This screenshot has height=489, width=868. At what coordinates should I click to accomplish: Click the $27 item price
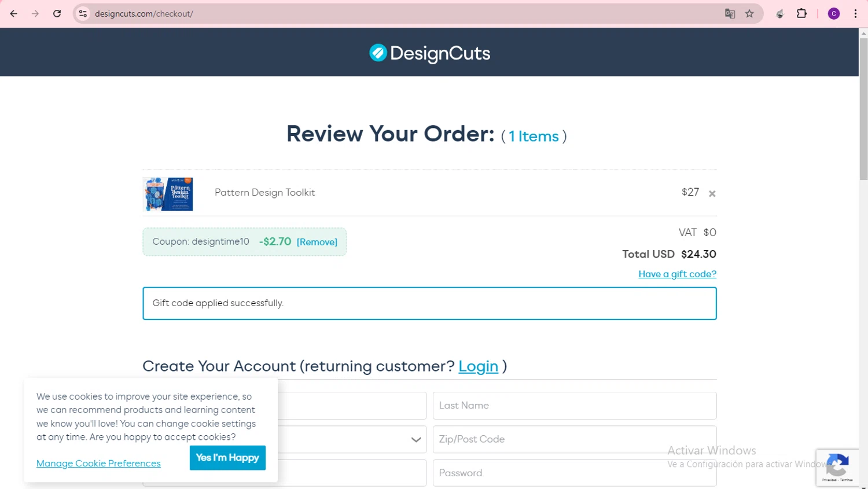pos(690,192)
